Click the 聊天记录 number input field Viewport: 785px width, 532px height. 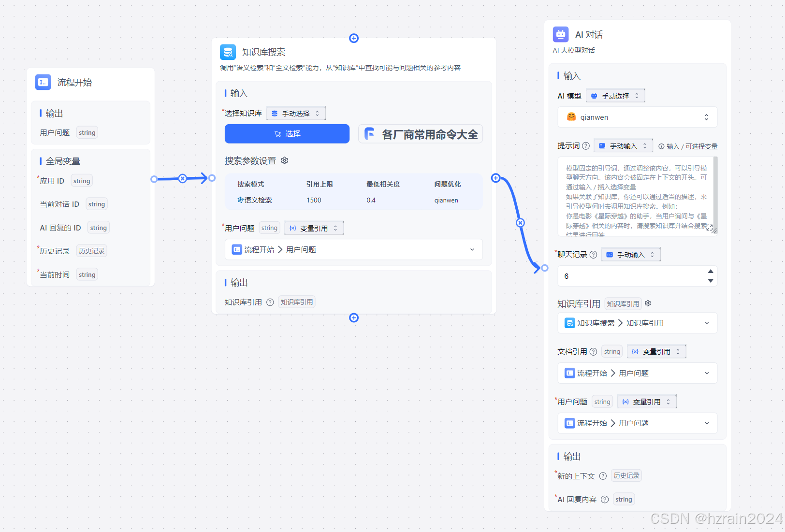[x=638, y=276]
